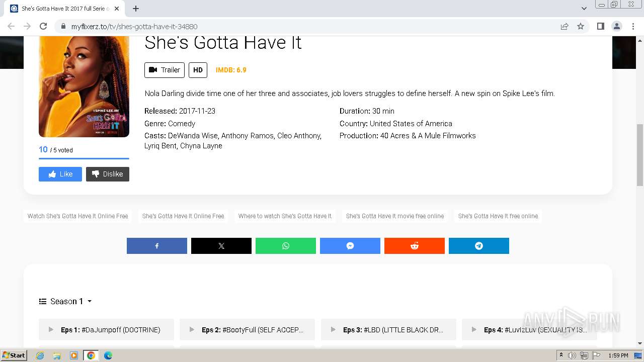Share on X (Twitter)

(221, 246)
